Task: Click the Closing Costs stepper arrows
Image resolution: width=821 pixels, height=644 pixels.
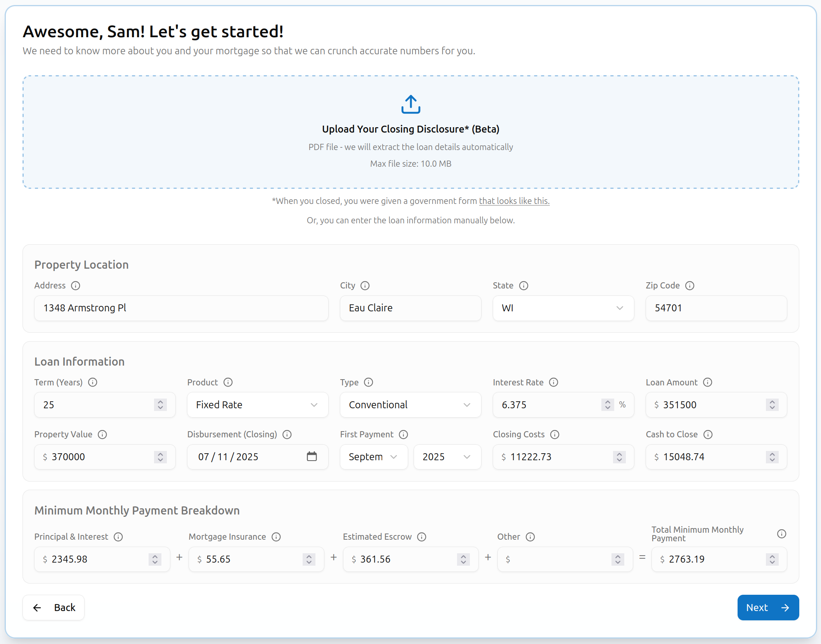Action: click(619, 457)
